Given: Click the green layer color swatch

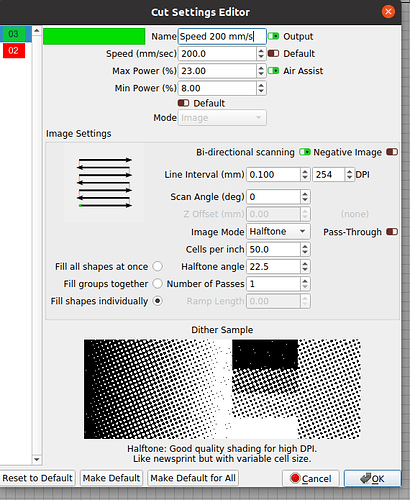Looking at the screenshot, I should [94, 36].
